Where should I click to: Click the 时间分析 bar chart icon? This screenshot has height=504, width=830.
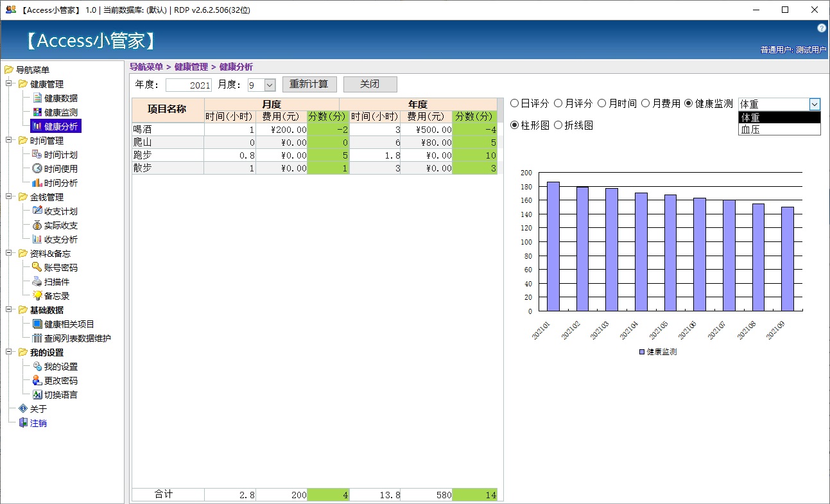[37, 183]
